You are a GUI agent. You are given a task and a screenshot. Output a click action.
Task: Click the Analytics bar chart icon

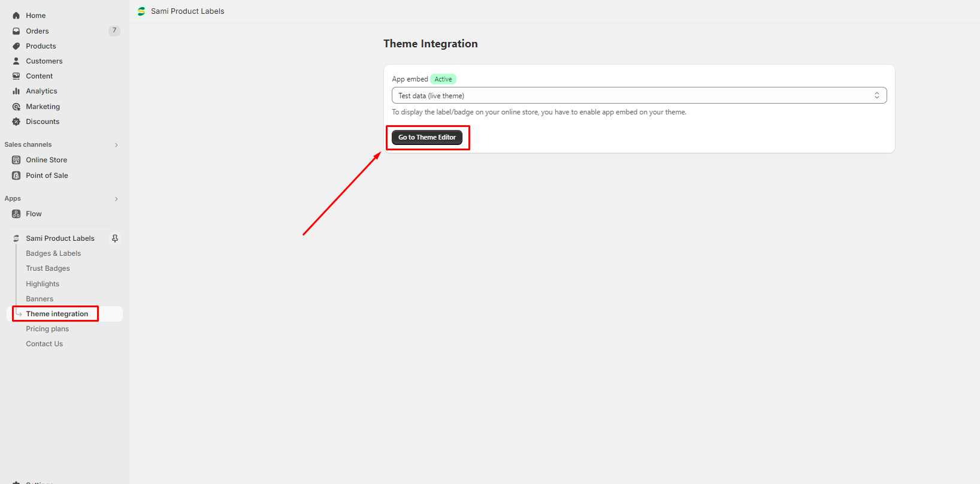pos(16,91)
